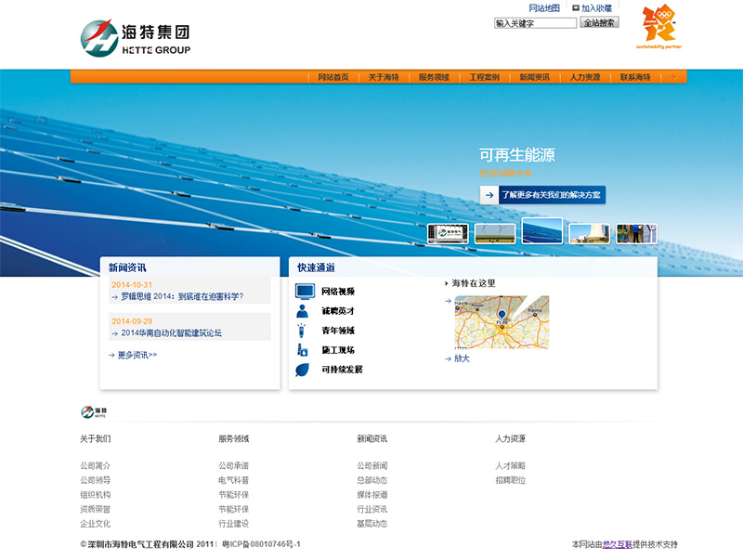Click the arrow next to the map thumbnail
This screenshot has width=743, height=560.
click(x=448, y=300)
